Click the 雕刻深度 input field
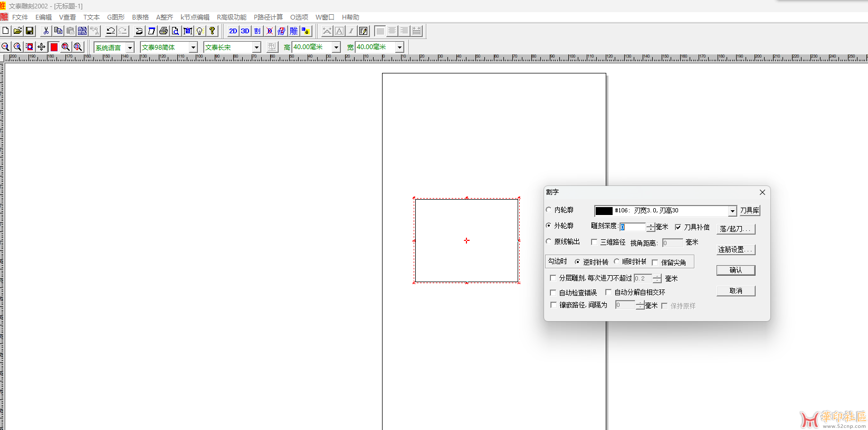This screenshot has width=868, height=430. (x=633, y=227)
